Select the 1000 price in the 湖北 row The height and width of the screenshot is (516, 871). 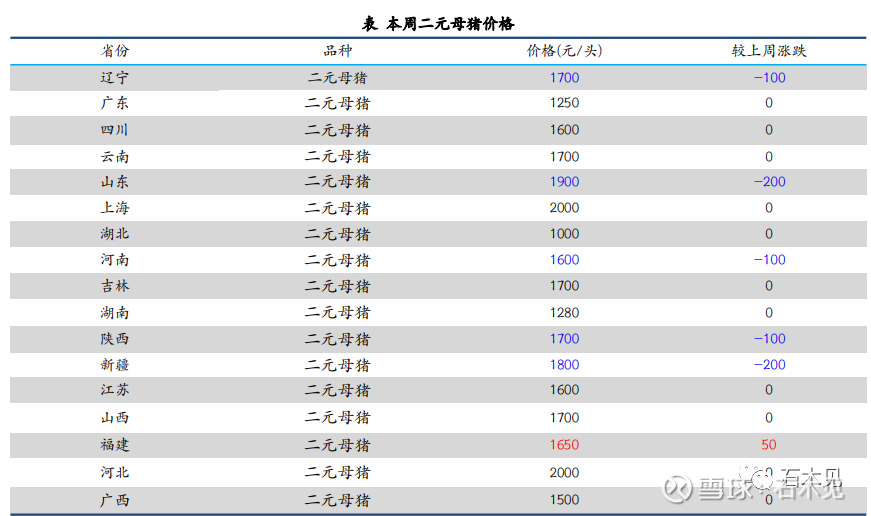pyautogui.click(x=564, y=234)
